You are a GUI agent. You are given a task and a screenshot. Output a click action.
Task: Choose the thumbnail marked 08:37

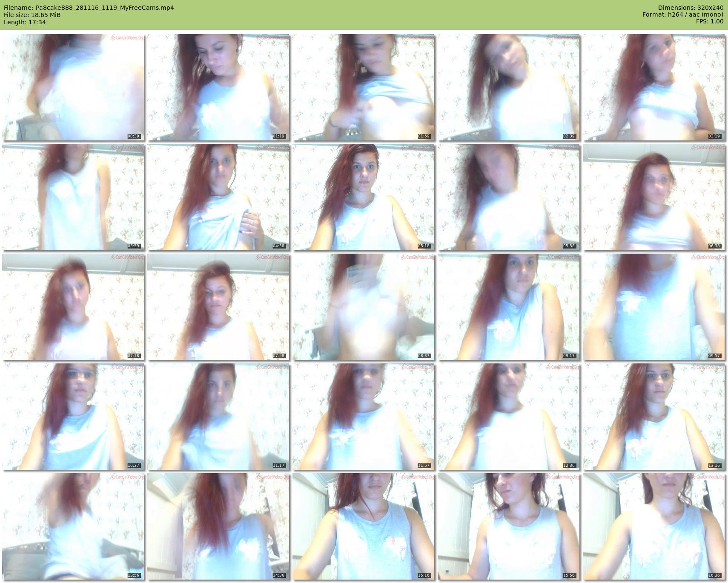point(364,307)
